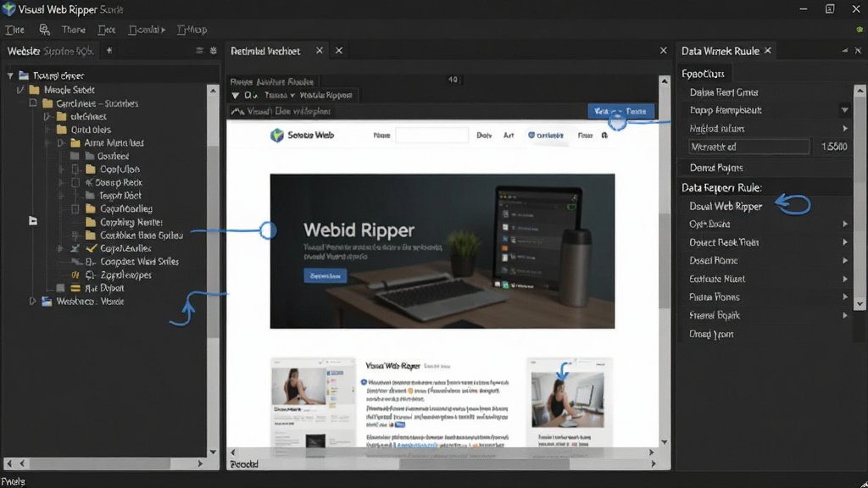
Task: Click the 'Demd Pajots' item in right panel
Action: [716, 168]
